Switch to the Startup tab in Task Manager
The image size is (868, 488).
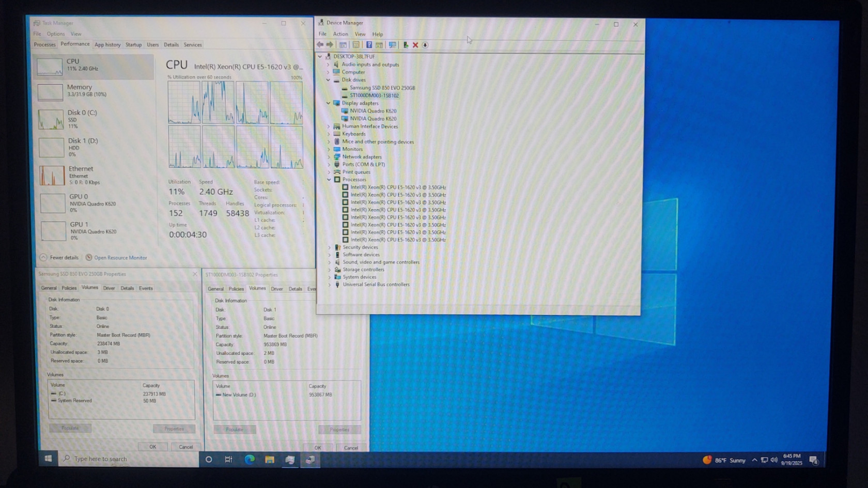pyautogui.click(x=133, y=45)
